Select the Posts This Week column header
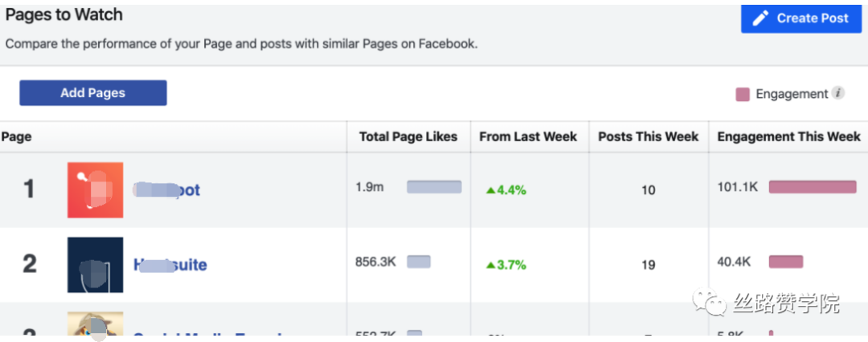 pyautogui.click(x=649, y=136)
